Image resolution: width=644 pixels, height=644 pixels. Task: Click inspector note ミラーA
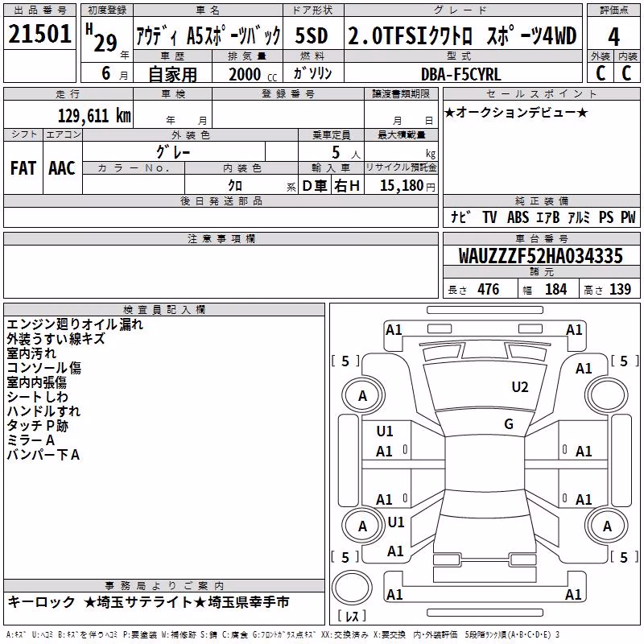click(31, 440)
